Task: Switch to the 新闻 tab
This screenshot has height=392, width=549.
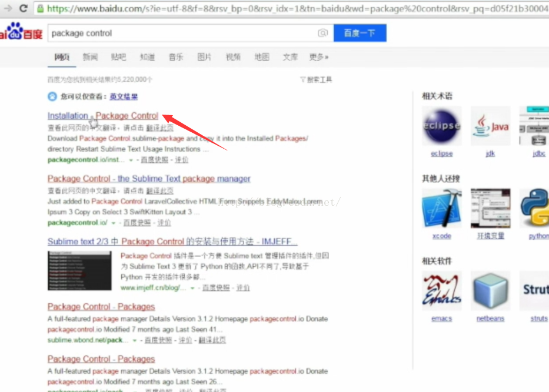Action: coord(90,56)
